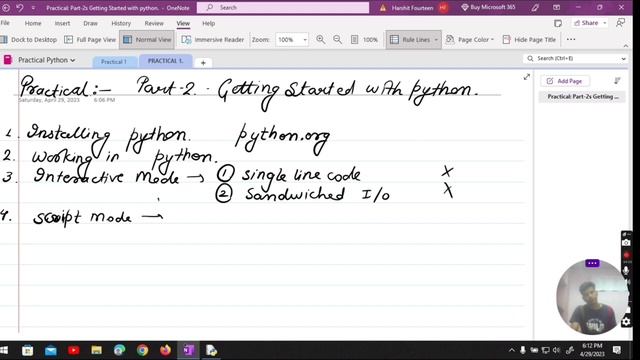Click the notebook search field

click(571, 58)
